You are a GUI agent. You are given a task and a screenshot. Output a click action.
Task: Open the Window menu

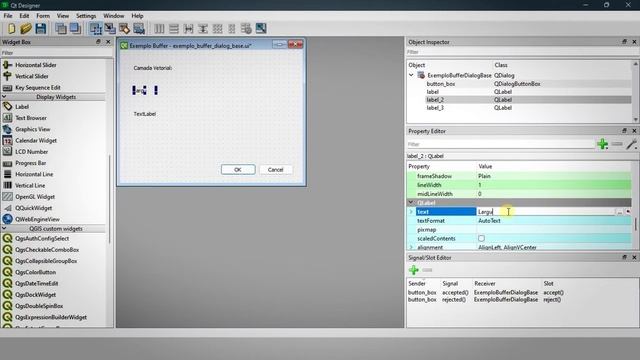113,16
